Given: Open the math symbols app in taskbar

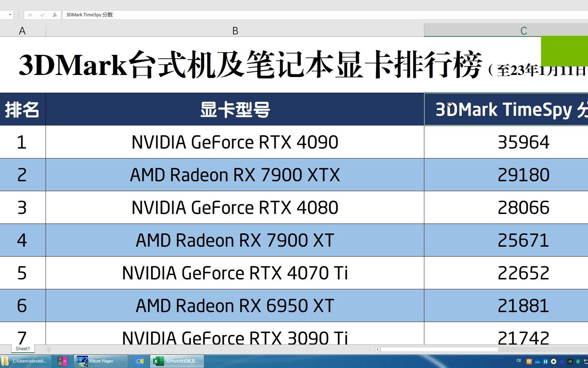Looking at the screenshot, I should tap(63, 361).
